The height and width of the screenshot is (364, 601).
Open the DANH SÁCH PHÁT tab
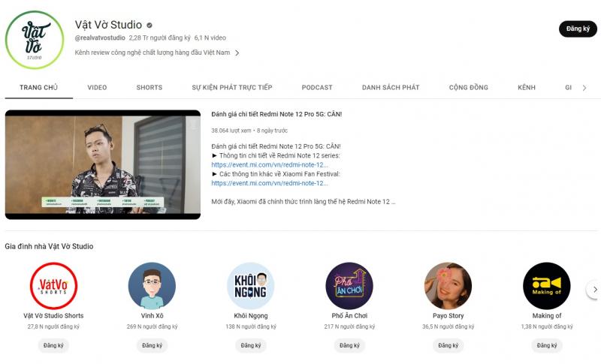coord(391,88)
